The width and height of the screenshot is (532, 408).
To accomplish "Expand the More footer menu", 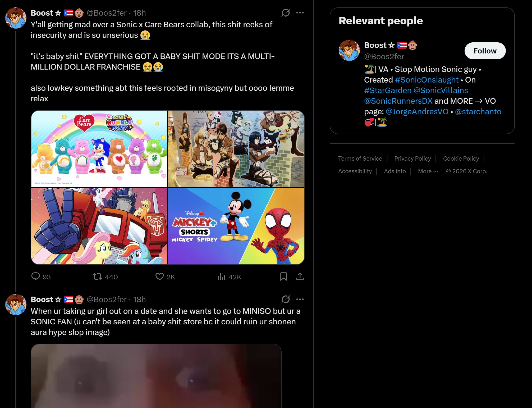I will (428, 171).
